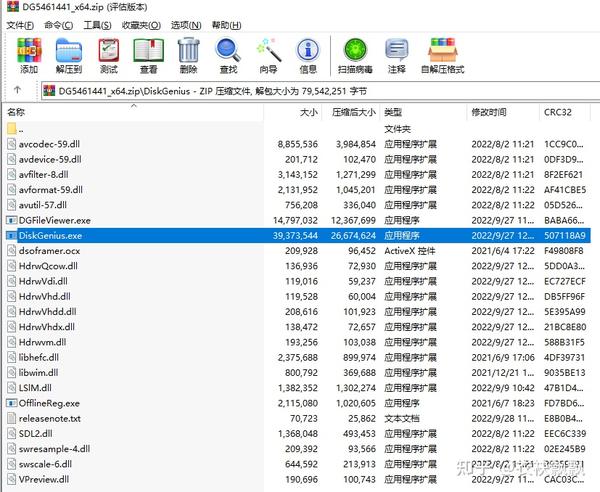Click the archive icon in the address bar
The image size is (600, 492).
point(49,91)
